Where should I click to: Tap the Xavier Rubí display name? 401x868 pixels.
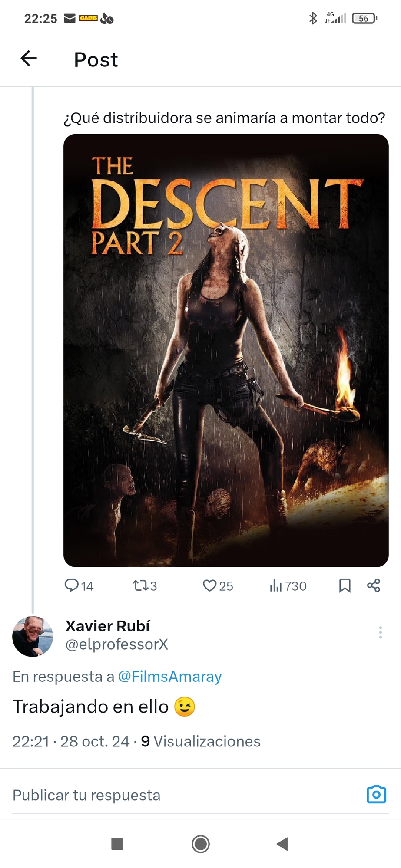(x=108, y=626)
